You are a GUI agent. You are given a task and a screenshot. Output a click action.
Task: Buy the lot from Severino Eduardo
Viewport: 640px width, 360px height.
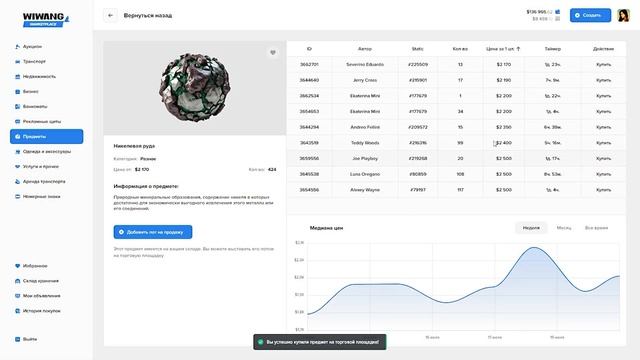603,64
